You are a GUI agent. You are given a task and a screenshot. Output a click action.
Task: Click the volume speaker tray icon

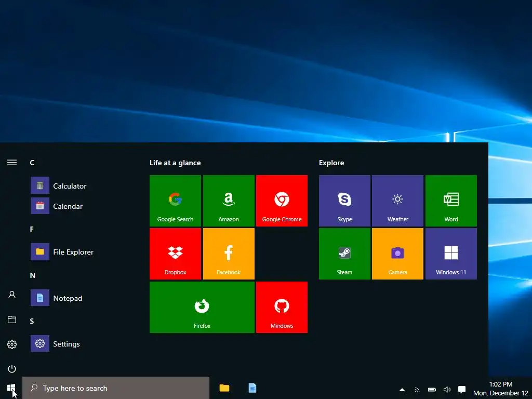447,390
